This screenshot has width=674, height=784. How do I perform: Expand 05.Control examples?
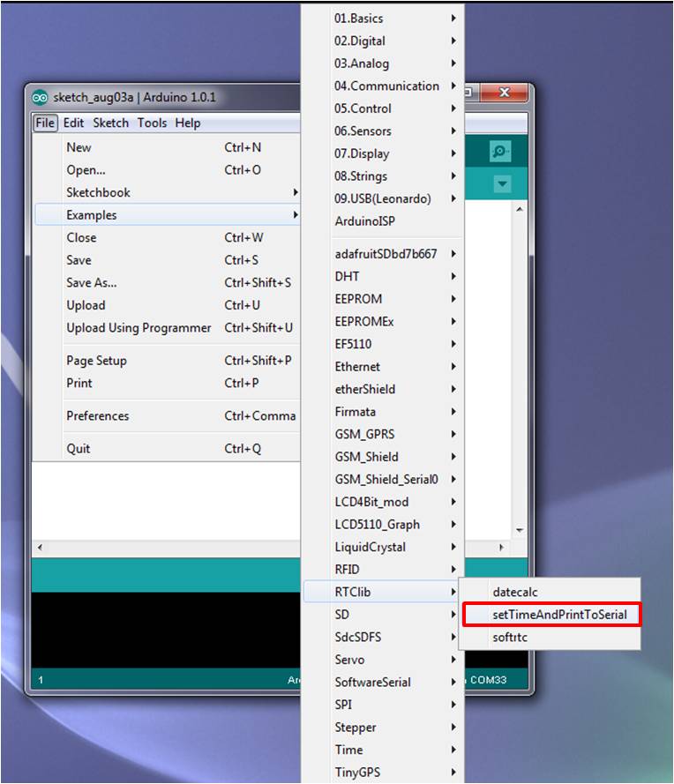[x=383, y=108]
